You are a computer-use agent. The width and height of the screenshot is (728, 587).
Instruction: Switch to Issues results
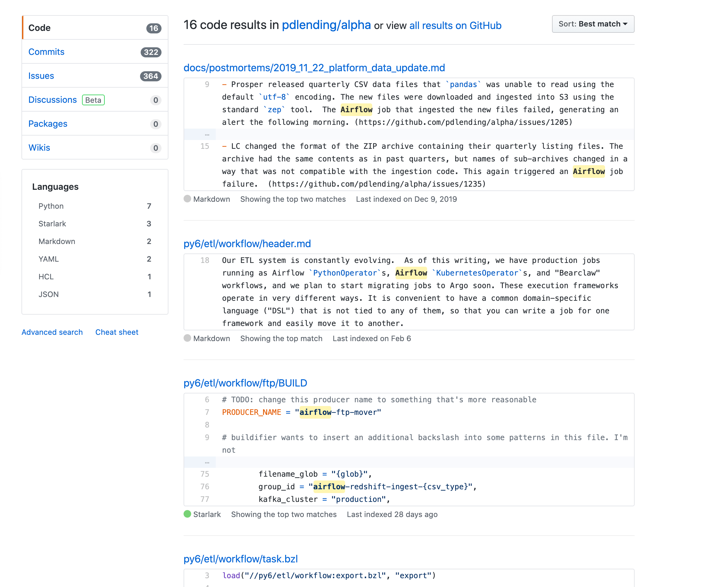(x=95, y=76)
